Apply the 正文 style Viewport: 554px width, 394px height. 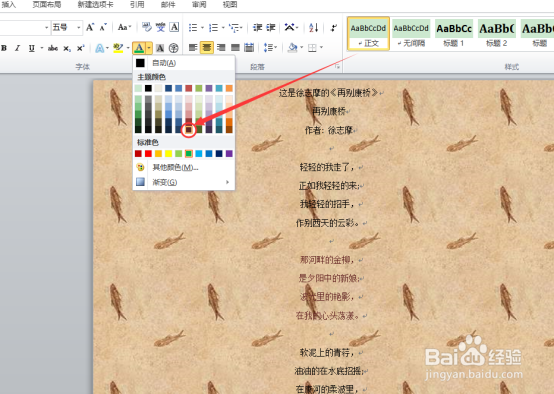[x=368, y=34]
